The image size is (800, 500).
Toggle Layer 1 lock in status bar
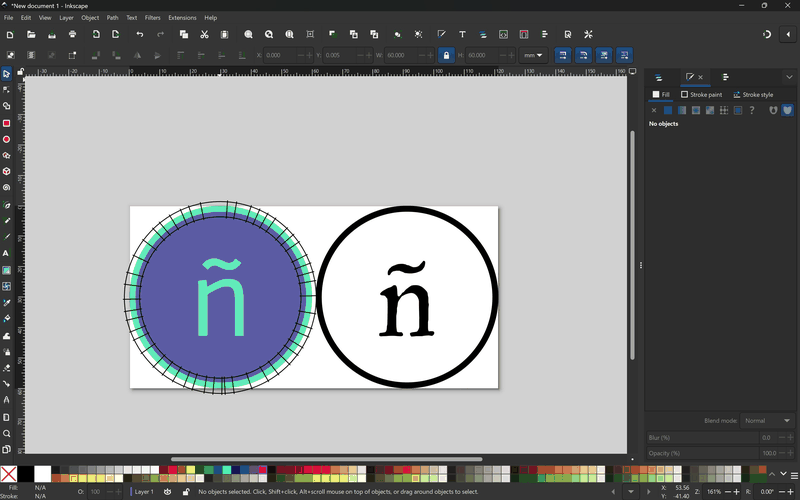(186, 492)
